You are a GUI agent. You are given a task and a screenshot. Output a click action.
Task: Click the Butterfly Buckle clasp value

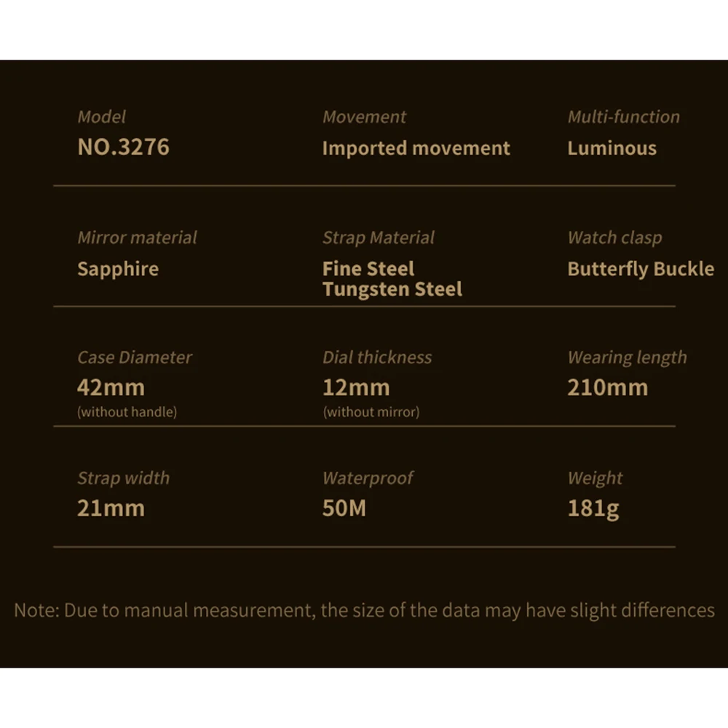(x=641, y=269)
